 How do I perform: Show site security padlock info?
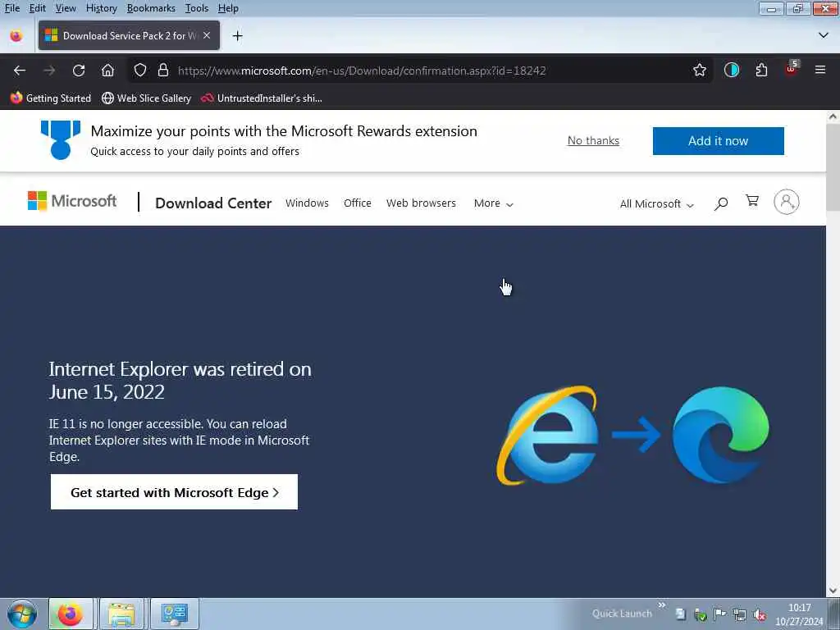[163, 71]
